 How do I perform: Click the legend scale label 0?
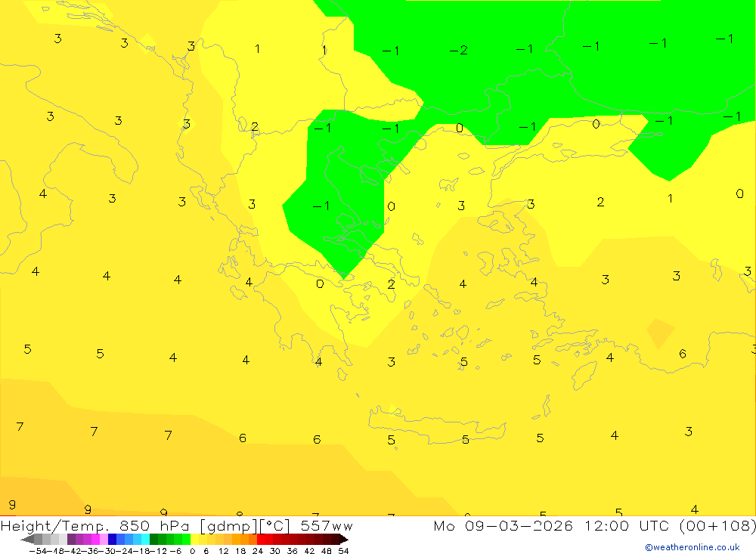coord(192,551)
